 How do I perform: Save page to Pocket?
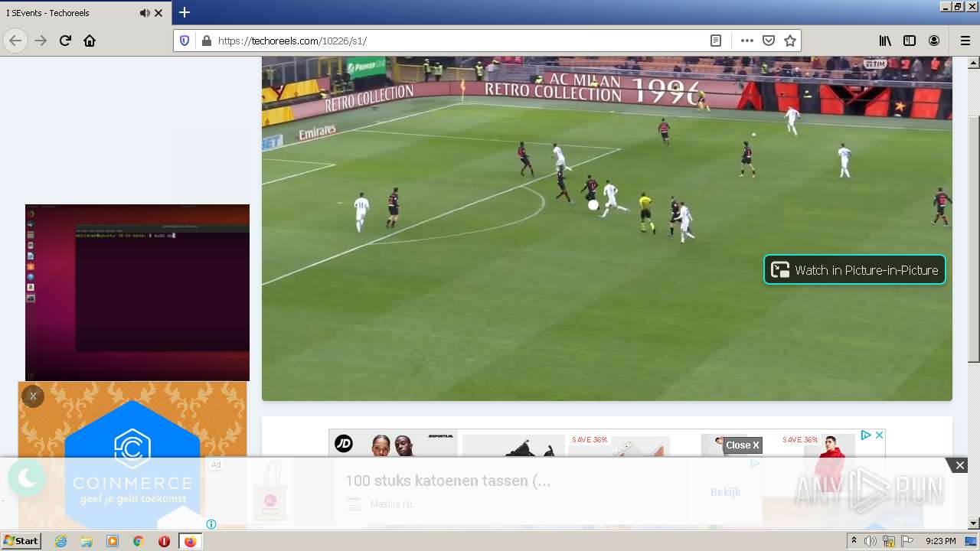click(769, 41)
